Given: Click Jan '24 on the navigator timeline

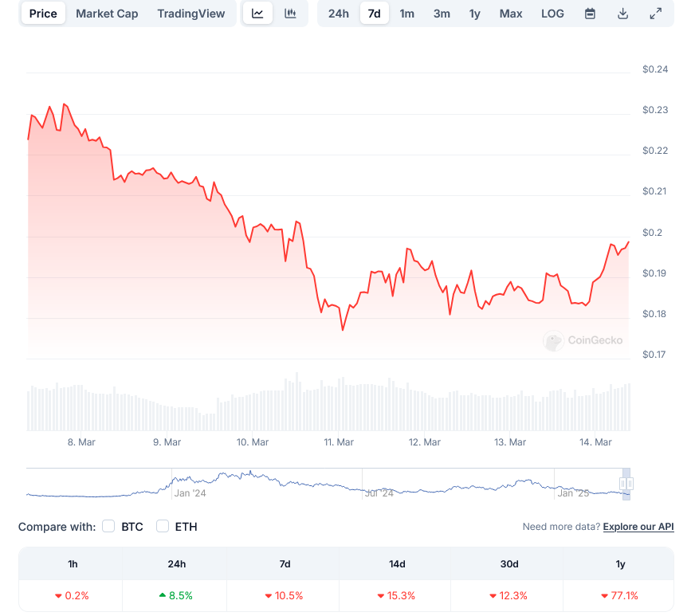Looking at the screenshot, I should tap(190, 493).
